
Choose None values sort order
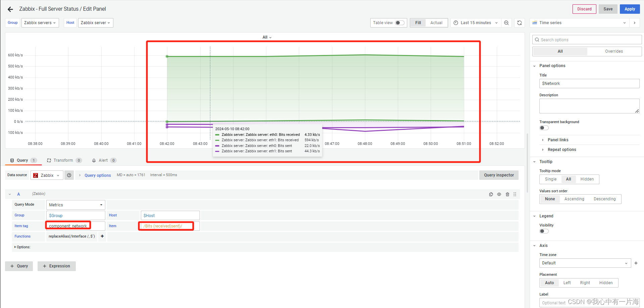550,199
